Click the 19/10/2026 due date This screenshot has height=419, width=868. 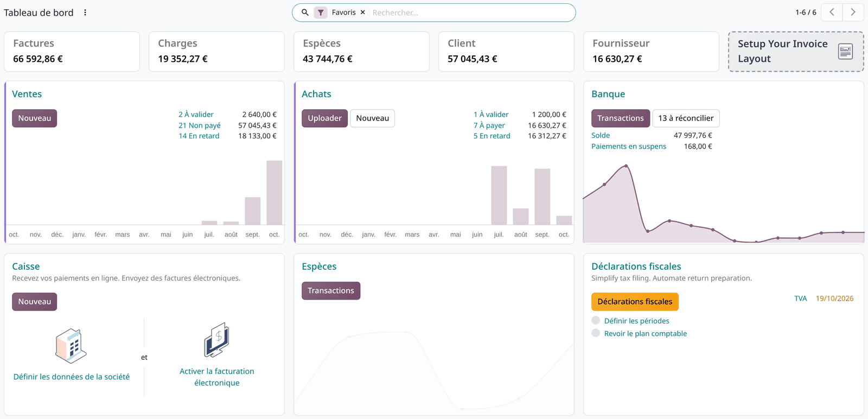click(835, 299)
